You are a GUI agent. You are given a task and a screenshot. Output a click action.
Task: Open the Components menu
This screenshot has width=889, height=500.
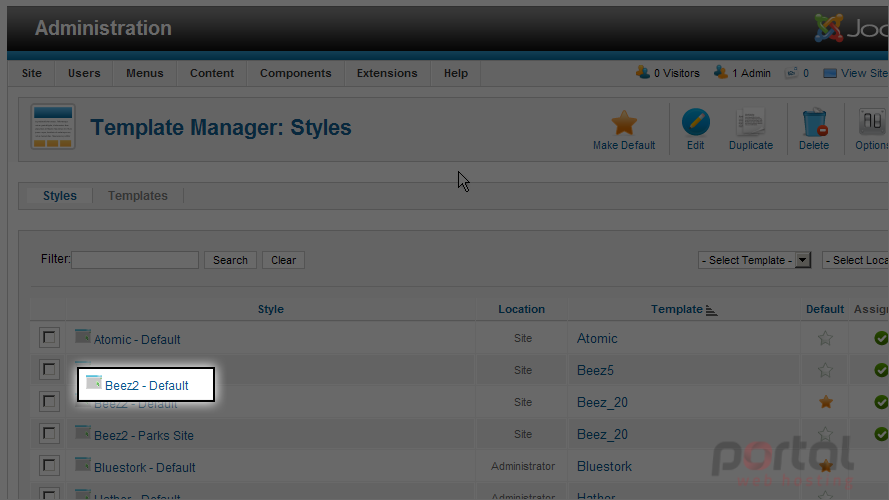295,73
